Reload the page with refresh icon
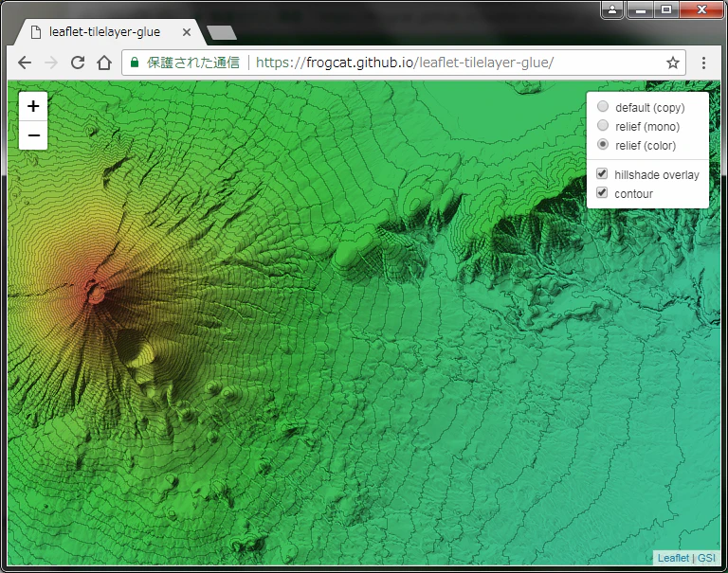 pyautogui.click(x=78, y=63)
